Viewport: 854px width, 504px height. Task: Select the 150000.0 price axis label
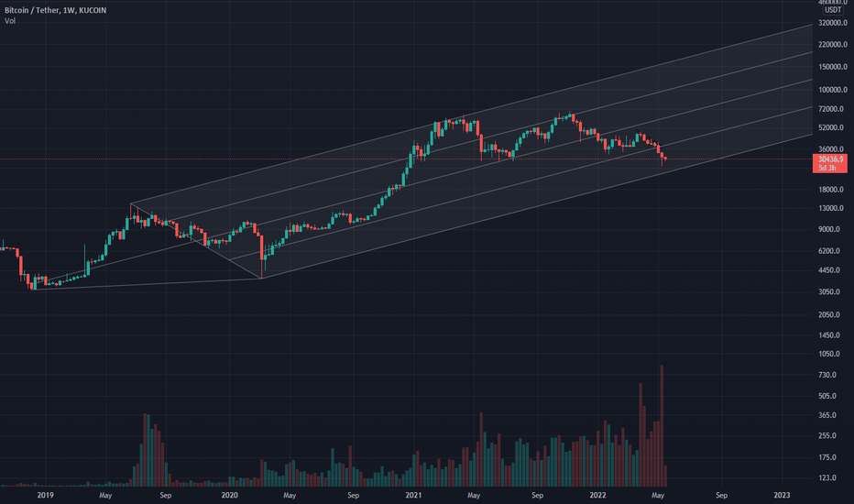[x=833, y=67]
